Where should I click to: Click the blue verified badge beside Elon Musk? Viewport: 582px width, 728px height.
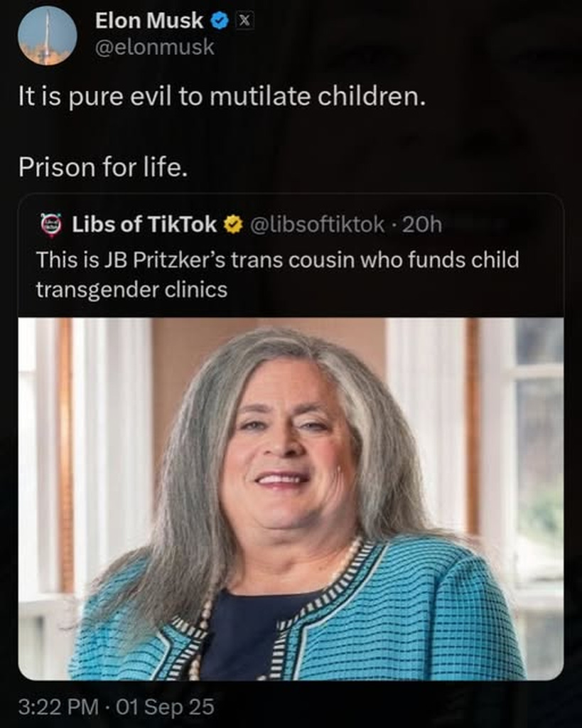pos(220,21)
